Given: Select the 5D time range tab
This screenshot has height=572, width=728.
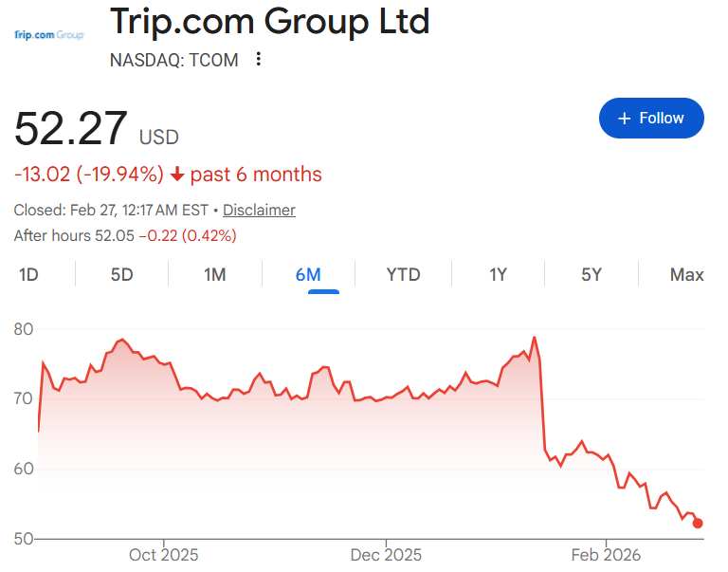Looking at the screenshot, I should click(x=121, y=275).
